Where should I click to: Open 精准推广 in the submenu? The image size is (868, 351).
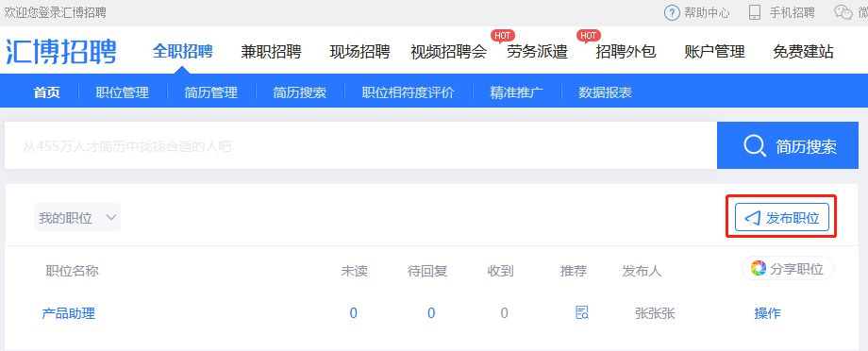(x=516, y=92)
